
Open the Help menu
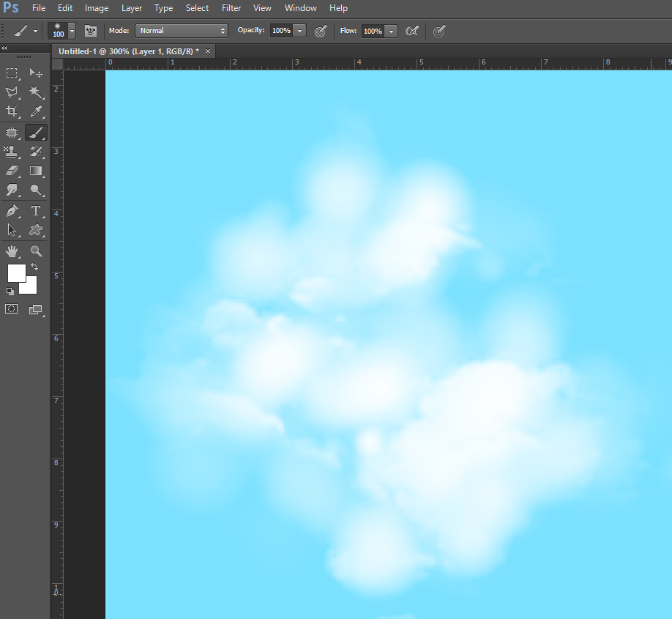click(338, 8)
